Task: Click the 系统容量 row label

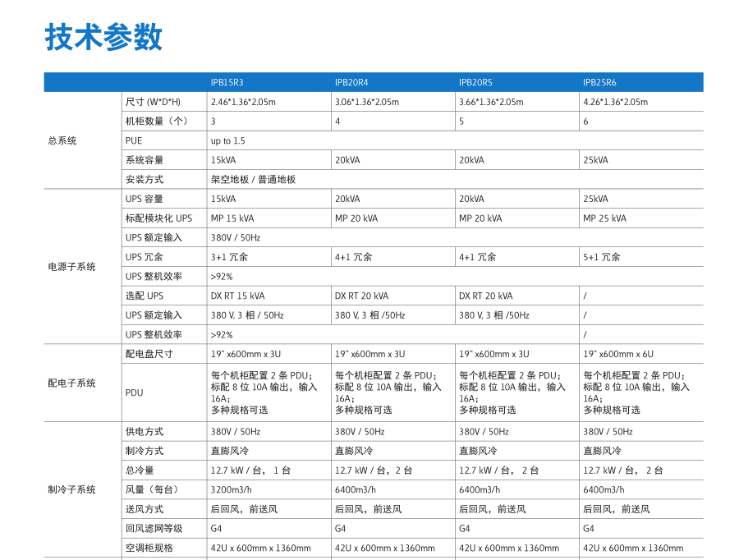Action: 145,160
